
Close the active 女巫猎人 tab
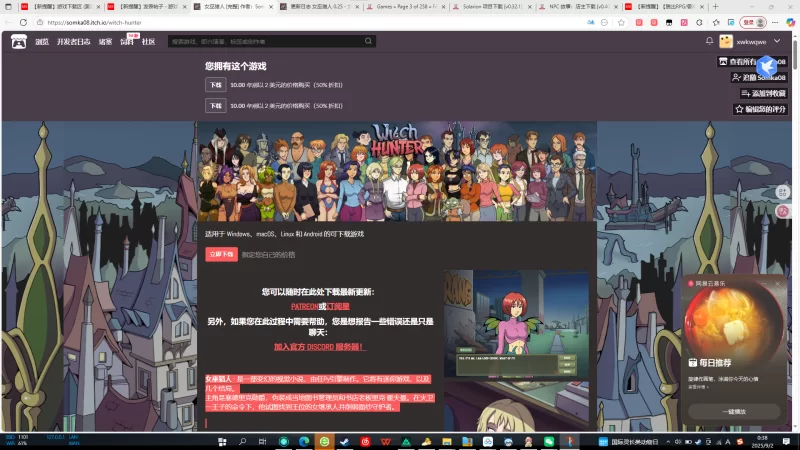[x=271, y=7]
